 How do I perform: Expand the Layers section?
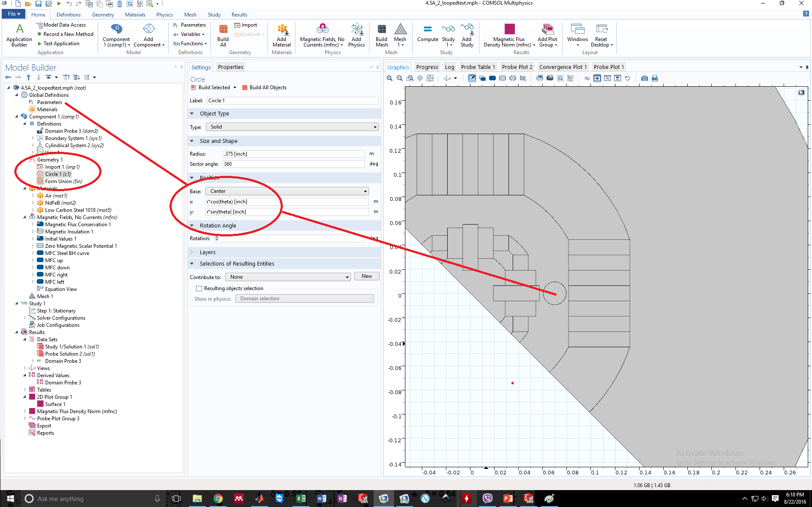pyautogui.click(x=207, y=252)
